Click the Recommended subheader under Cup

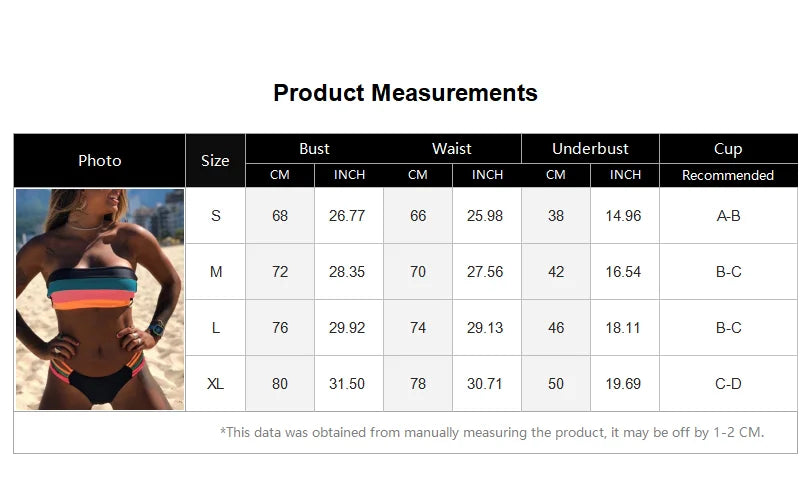pos(728,175)
